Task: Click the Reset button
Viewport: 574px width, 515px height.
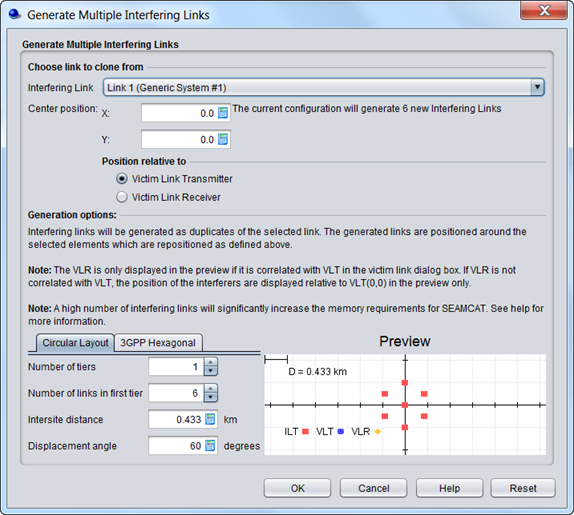Action: [523, 488]
